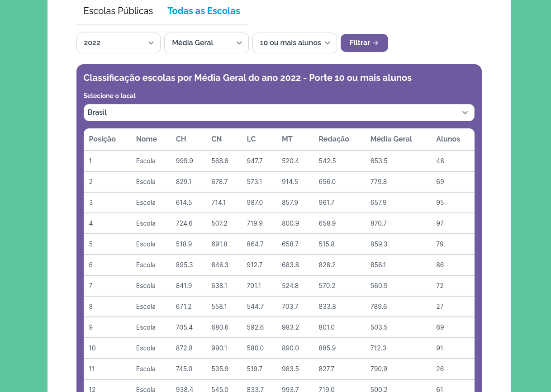Expand the Média Geral criteria dropdown

click(x=206, y=43)
